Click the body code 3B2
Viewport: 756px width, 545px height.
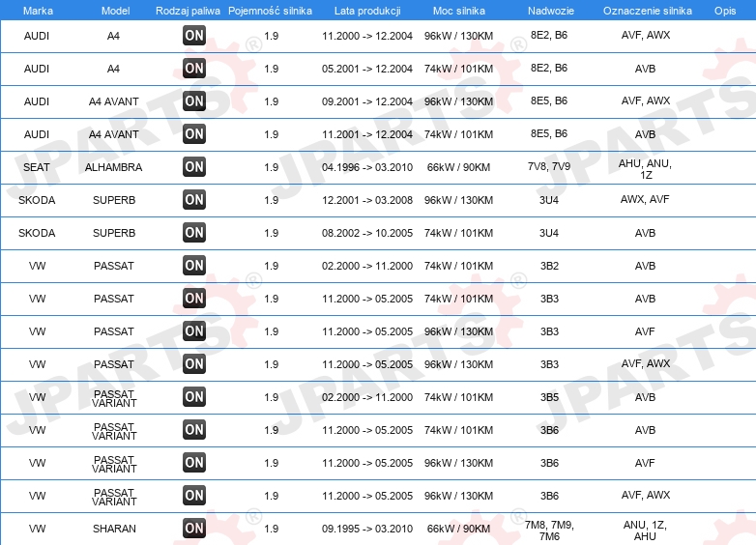pos(549,266)
